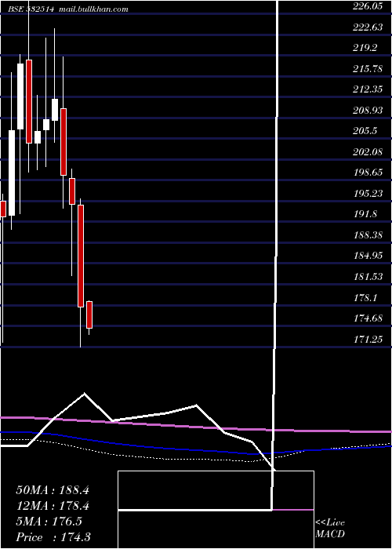Screen dimensions: 392x549
Task: Click the 181.53 price axis label
Action: pyautogui.click(x=368, y=277)
